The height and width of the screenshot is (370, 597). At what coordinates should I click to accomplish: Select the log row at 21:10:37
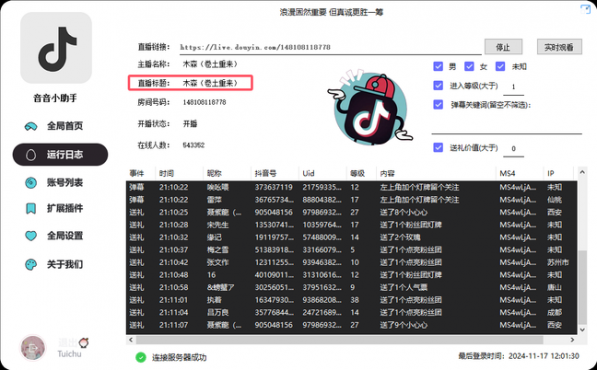tap(351, 250)
